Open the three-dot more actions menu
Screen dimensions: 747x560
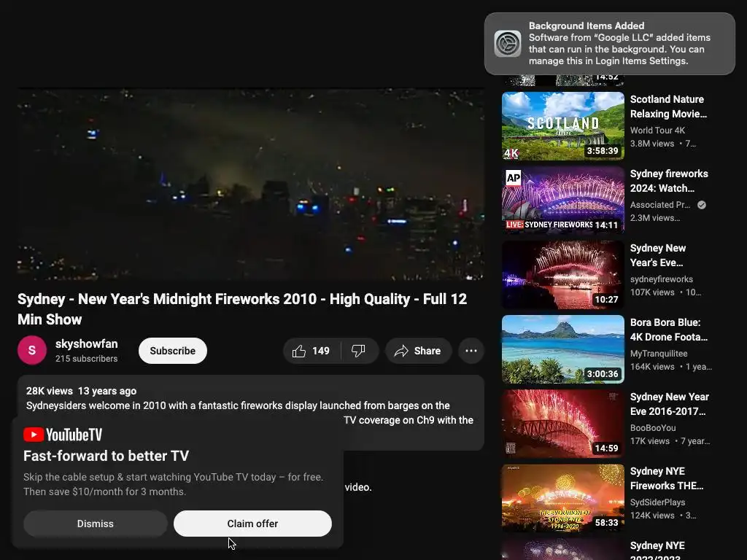[471, 351]
